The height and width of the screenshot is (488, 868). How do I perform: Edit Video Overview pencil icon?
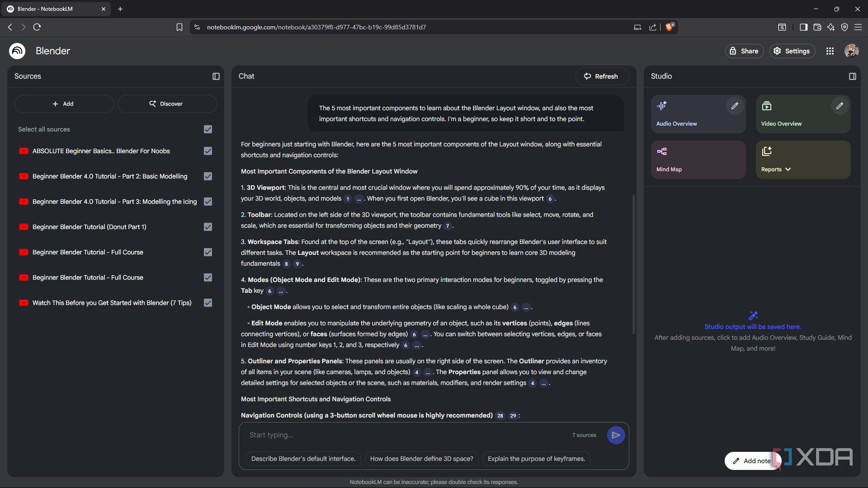click(840, 106)
